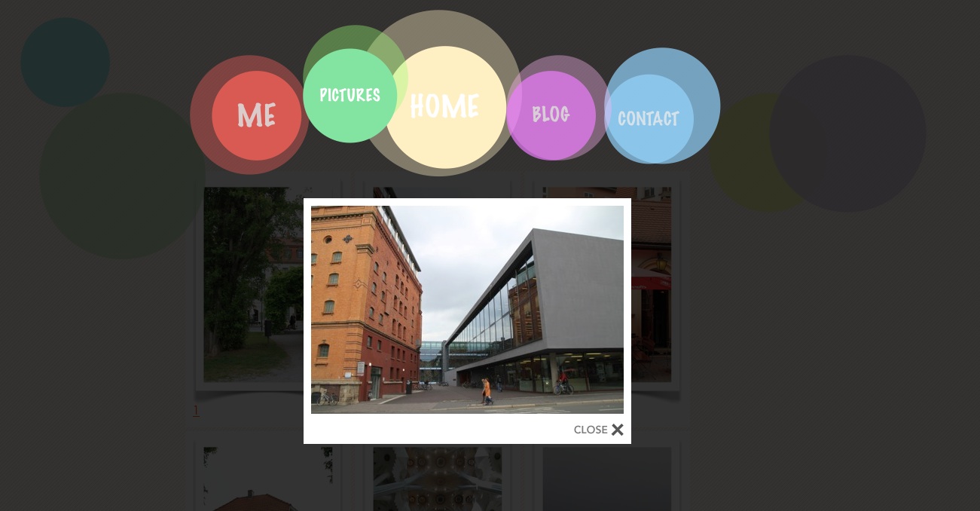This screenshot has width=980, height=511.
Task: Click the dark gray thumbnail at bottom right
Action: click(607, 479)
